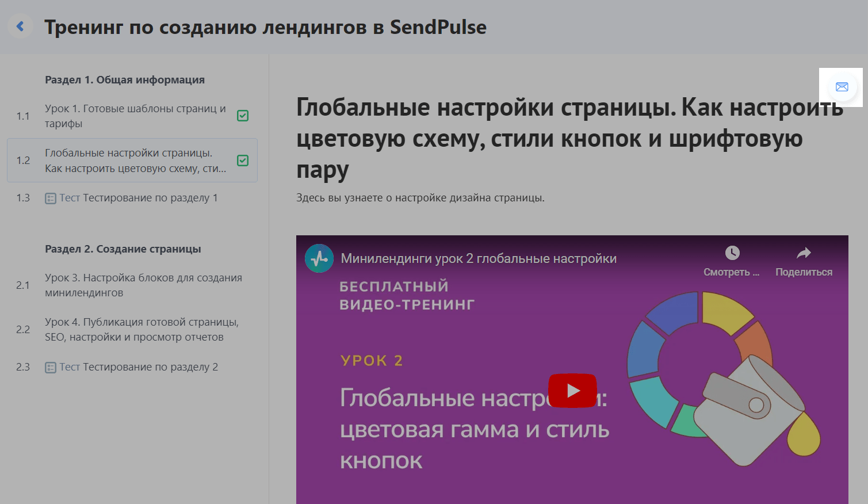
Task: Open Урок 4. Публикация готовой страницы
Action: pyautogui.click(x=142, y=329)
